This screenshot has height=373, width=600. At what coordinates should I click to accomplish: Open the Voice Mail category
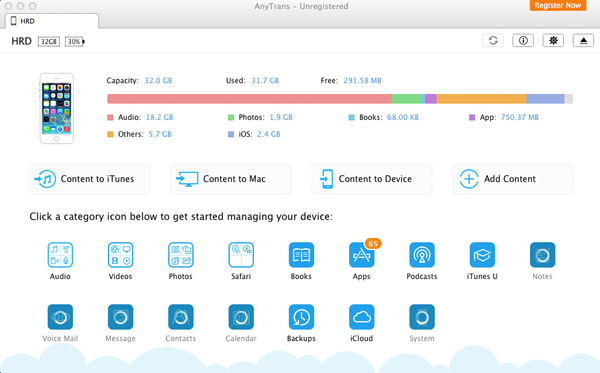click(x=60, y=317)
